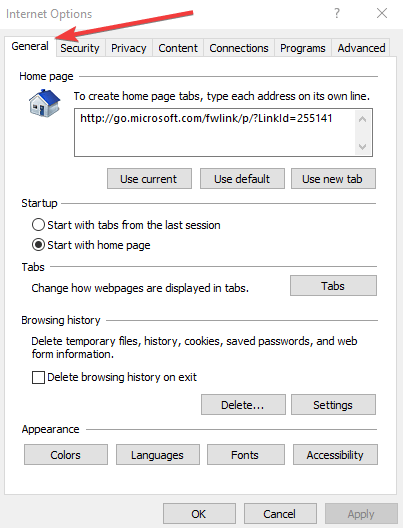Click the Use default button
This screenshot has height=528, width=403.
pos(242,179)
